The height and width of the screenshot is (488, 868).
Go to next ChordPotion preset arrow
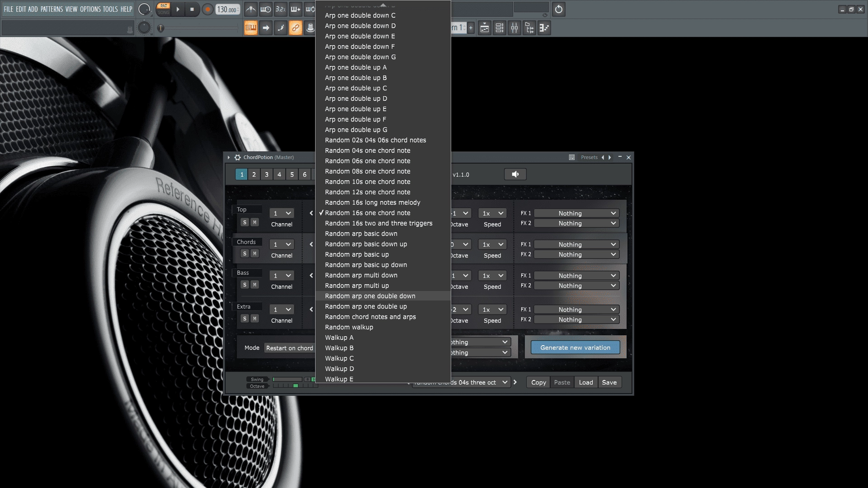pos(610,157)
